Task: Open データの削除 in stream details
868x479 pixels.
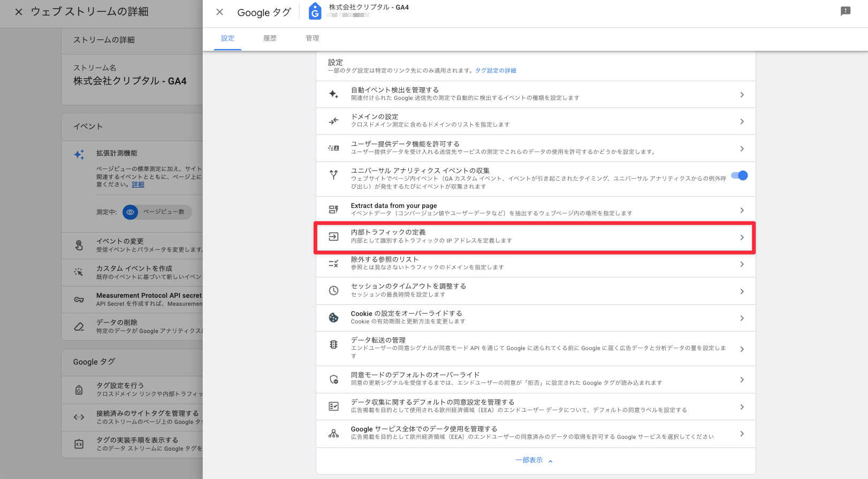Action: tap(132, 327)
